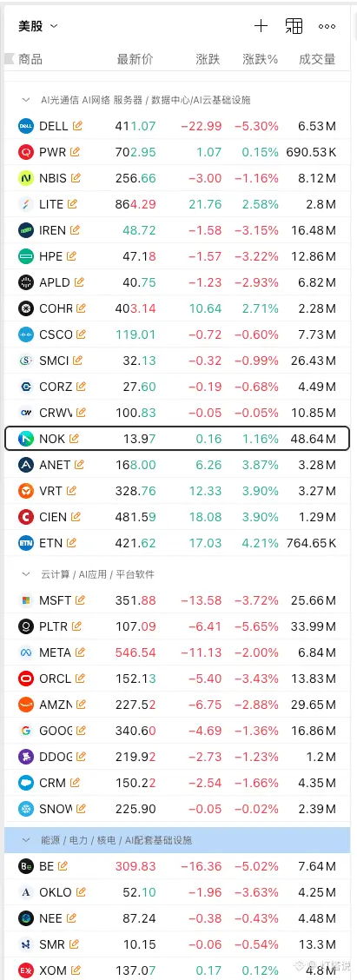Select the CIEN stock row

[x=177, y=517]
